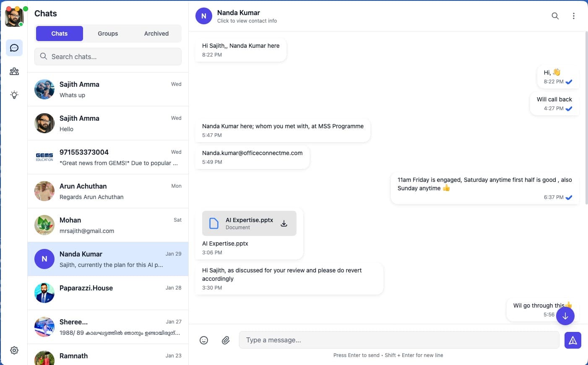Search within the conversation using magnifier icon
The image size is (588, 365).
(555, 16)
